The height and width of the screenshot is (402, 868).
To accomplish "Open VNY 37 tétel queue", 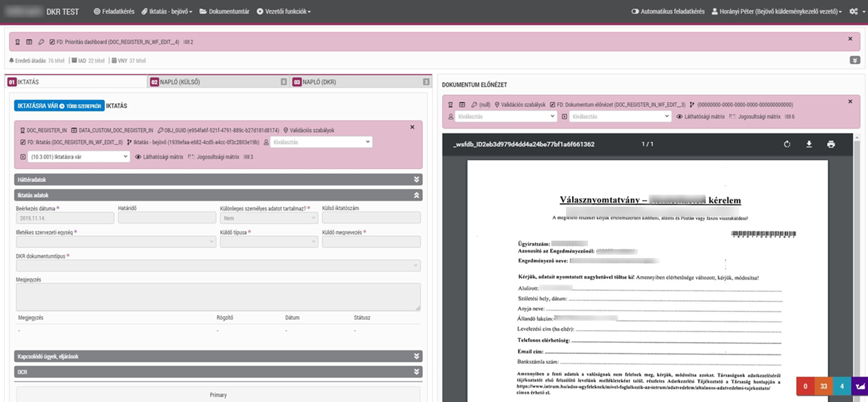I will pos(128,61).
